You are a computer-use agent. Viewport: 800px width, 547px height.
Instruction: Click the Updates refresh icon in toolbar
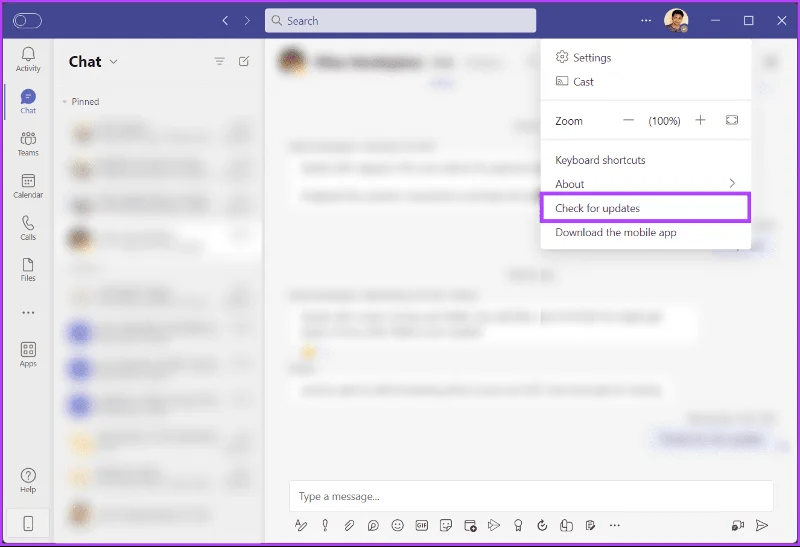tap(542, 525)
